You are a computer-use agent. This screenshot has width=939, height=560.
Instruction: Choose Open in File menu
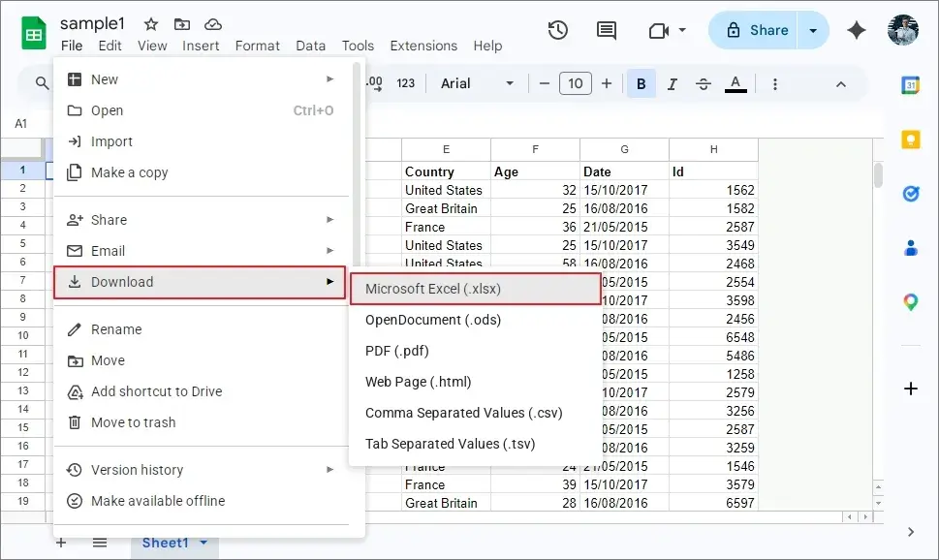click(x=200, y=110)
